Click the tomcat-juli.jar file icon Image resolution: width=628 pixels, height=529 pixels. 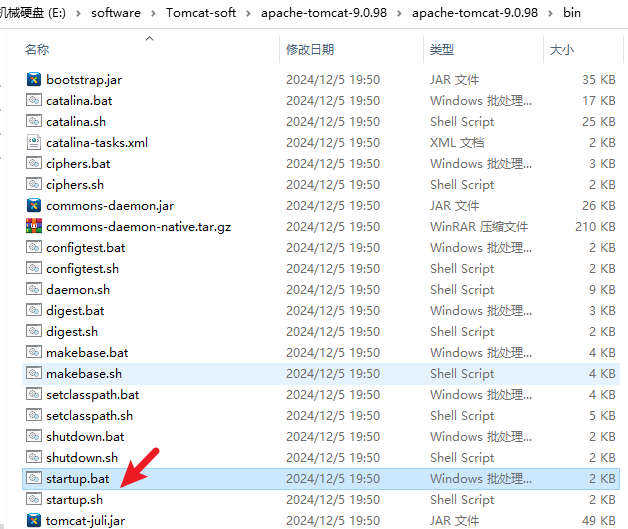pyautogui.click(x=34, y=520)
